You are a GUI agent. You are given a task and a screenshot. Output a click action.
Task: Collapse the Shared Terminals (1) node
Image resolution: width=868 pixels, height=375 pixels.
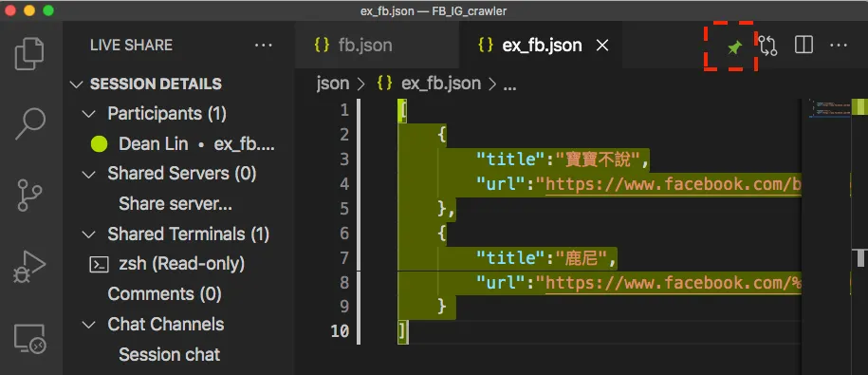[88, 234]
